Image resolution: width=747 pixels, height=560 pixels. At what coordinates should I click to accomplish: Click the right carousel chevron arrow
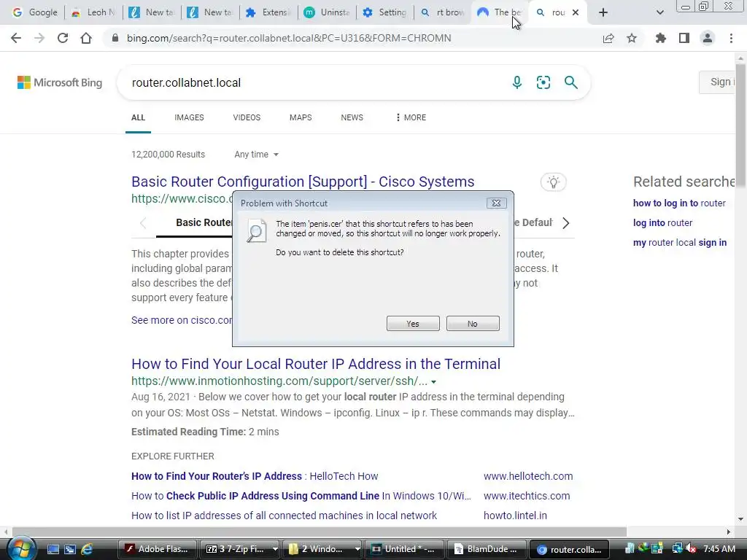565,223
